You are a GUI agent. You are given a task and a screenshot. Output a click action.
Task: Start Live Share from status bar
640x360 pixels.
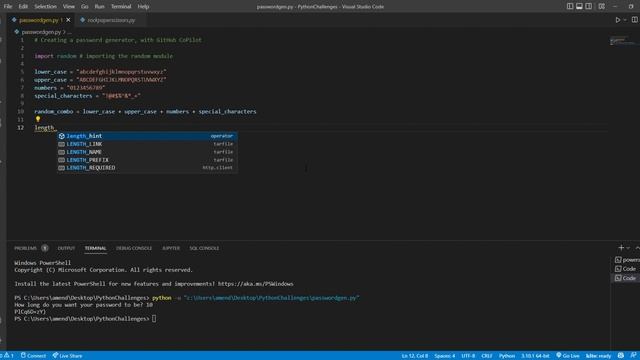point(67,356)
